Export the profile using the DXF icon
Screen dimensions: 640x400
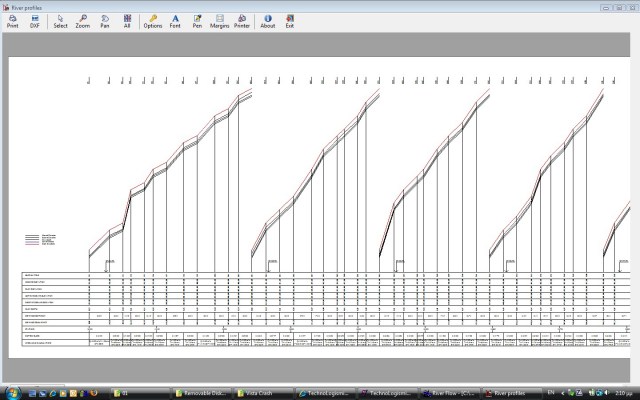pyautogui.click(x=35, y=21)
